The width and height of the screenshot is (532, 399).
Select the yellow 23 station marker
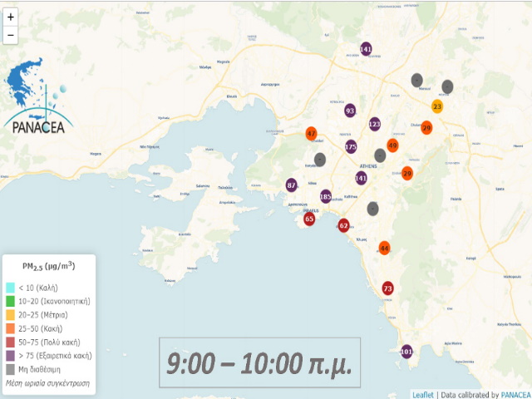[437, 106]
